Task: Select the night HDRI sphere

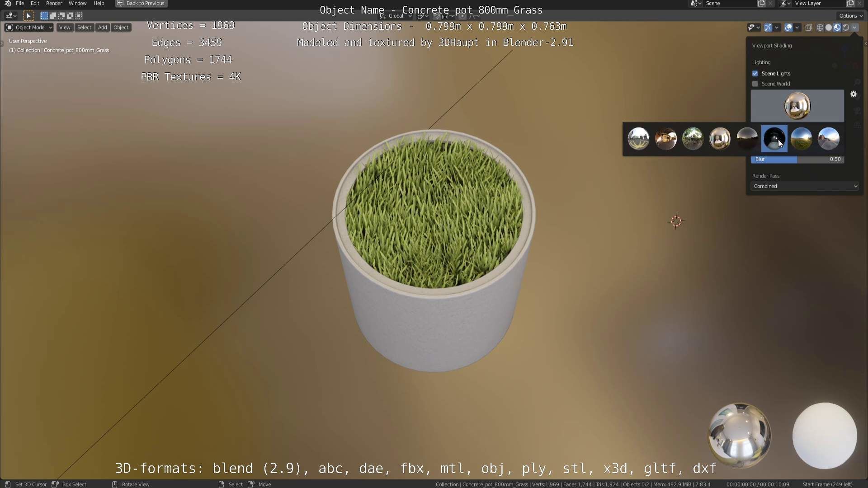Action: click(x=747, y=139)
